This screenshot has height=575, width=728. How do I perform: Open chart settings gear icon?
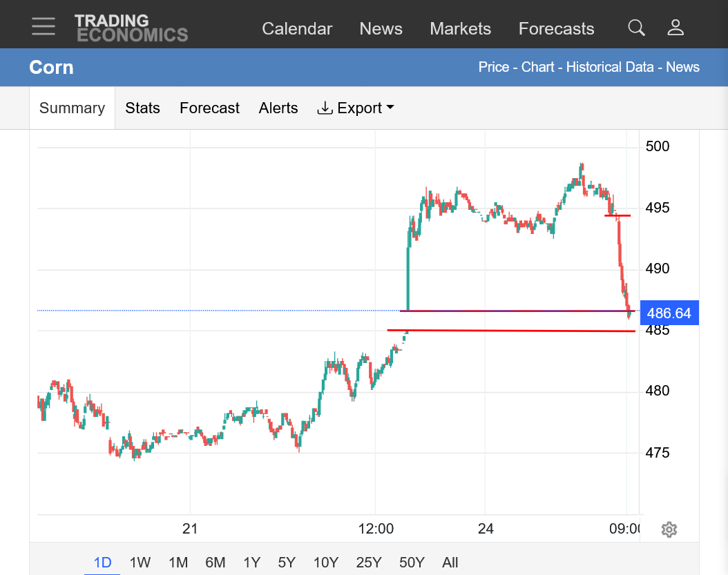(x=669, y=529)
